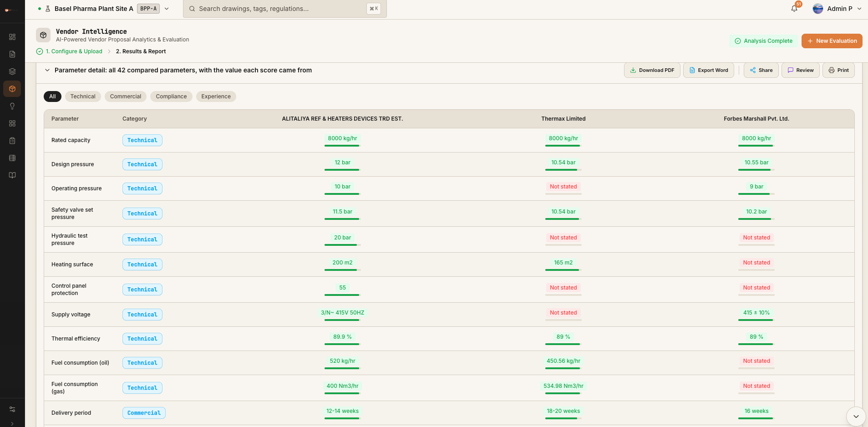Viewport: 868px width, 427px height.
Task: Open the table icon in sidebar
Action: pos(12,158)
